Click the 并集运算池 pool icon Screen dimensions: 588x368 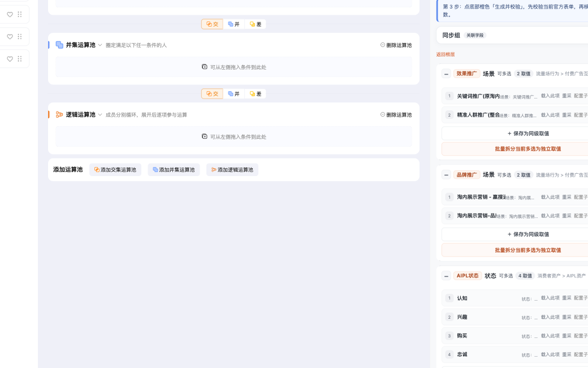(59, 45)
